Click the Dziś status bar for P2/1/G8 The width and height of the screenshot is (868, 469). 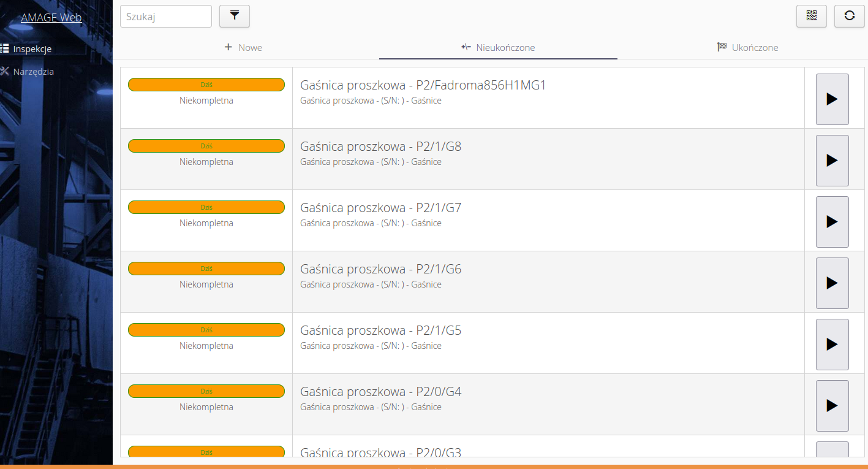(x=206, y=146)
